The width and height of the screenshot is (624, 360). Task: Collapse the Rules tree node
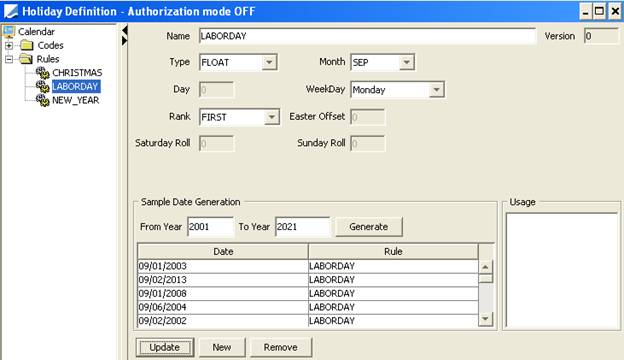(9, 59)
